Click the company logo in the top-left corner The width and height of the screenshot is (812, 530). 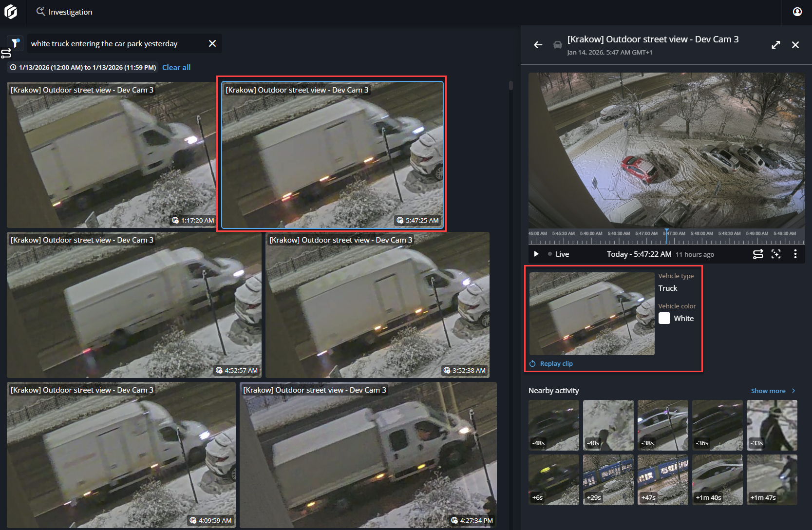point(11,12)
